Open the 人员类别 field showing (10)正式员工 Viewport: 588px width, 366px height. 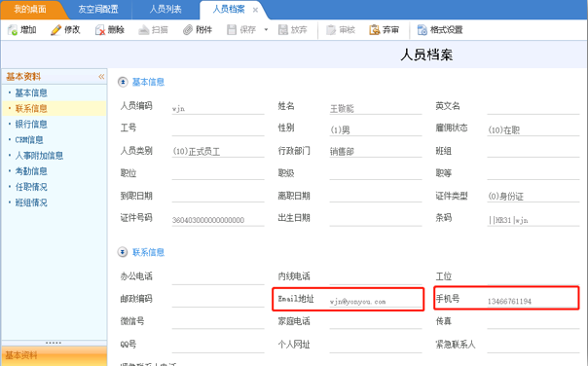218,151
